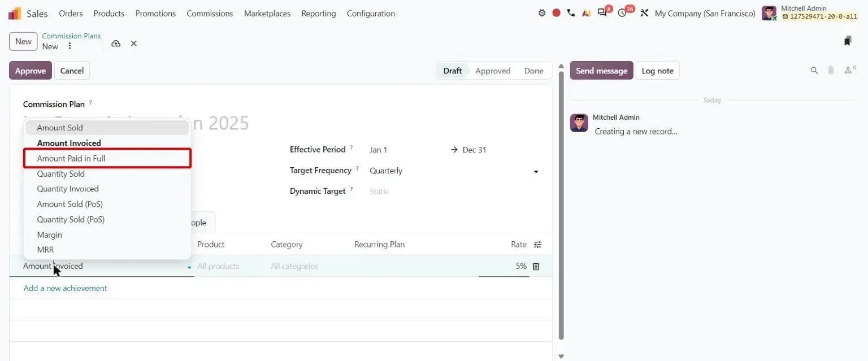This screenshot has height=361, width=868.
Task: Click the Dynamic Target help question mark
Action: pyautogui.click(x=351, y=190)
